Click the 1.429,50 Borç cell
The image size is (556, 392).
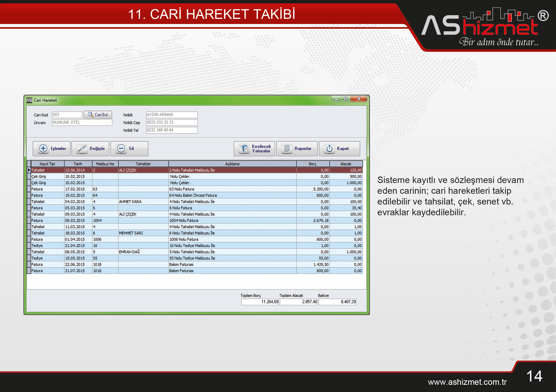[x=313, y=265]
